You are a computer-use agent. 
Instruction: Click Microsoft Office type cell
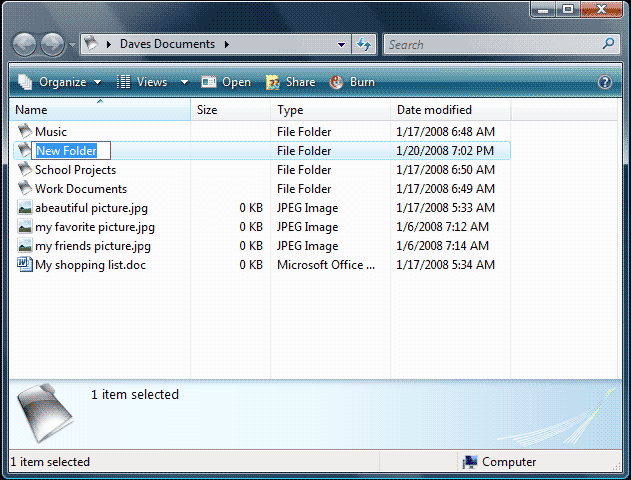[326, 265]
